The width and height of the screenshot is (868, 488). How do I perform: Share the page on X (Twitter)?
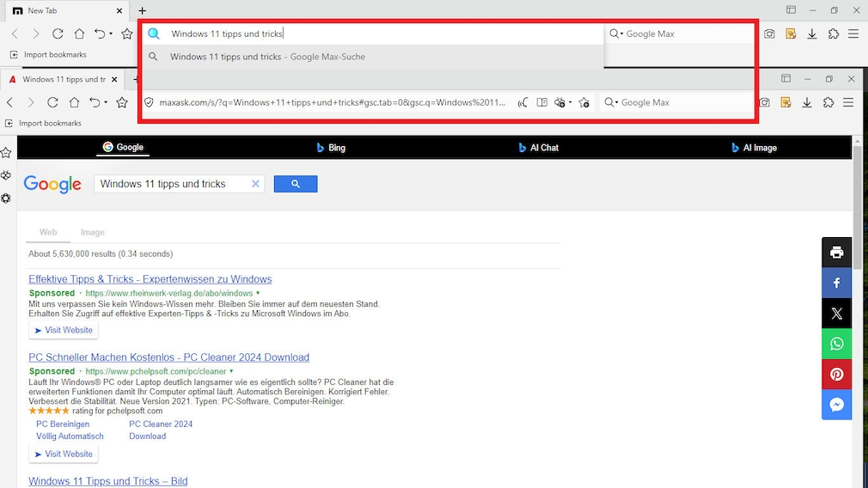tap(836, 314)
